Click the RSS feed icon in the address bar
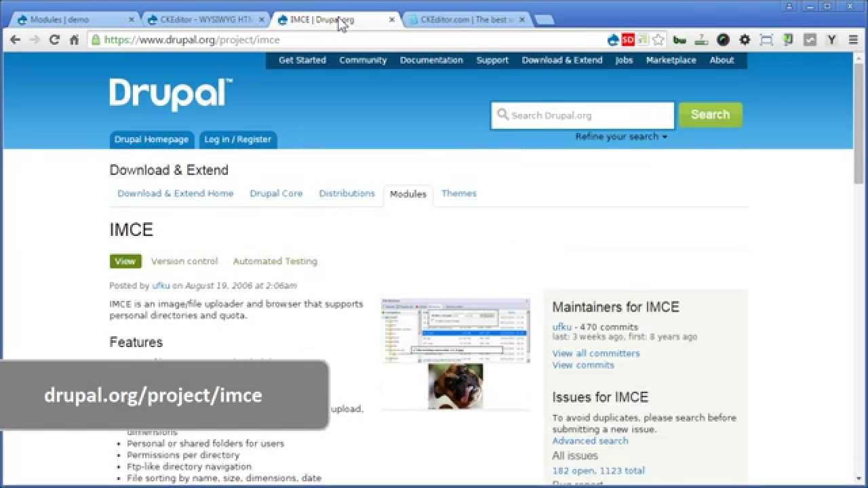This screenshot has height=488, width=868. tap(643, 40)
